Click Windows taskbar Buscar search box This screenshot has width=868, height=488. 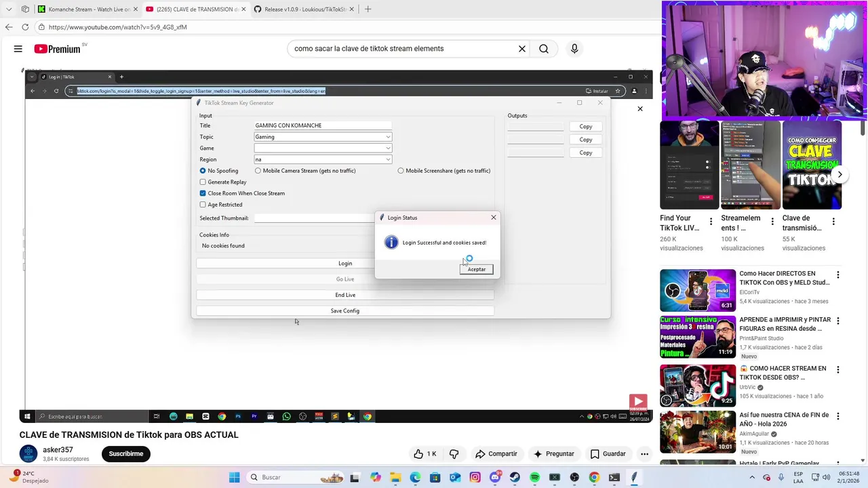click(295, 477)
